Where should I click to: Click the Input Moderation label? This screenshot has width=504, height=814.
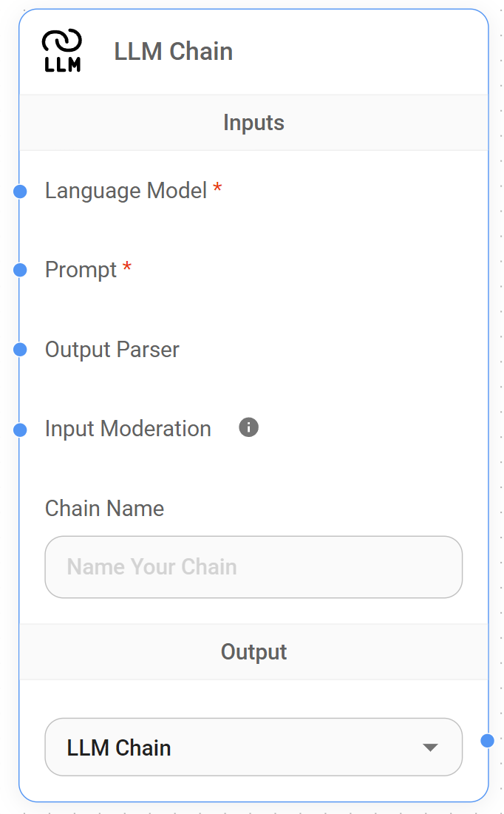pyautogui.click(x=128, y=428)
